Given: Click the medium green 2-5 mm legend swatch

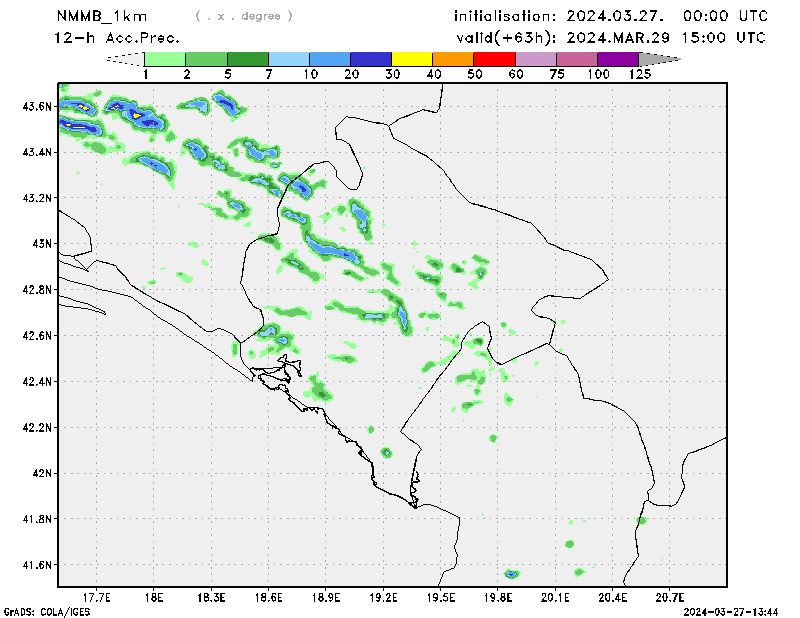Looking at the screenshot, I should 207,59.
